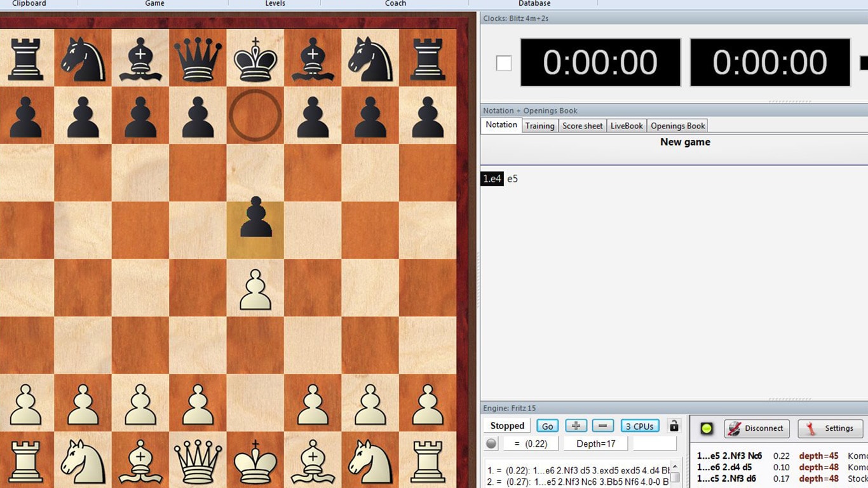868x488 pixels.
Task: Remove an engine line with the minus icon
Action: [x=602, y=426]
